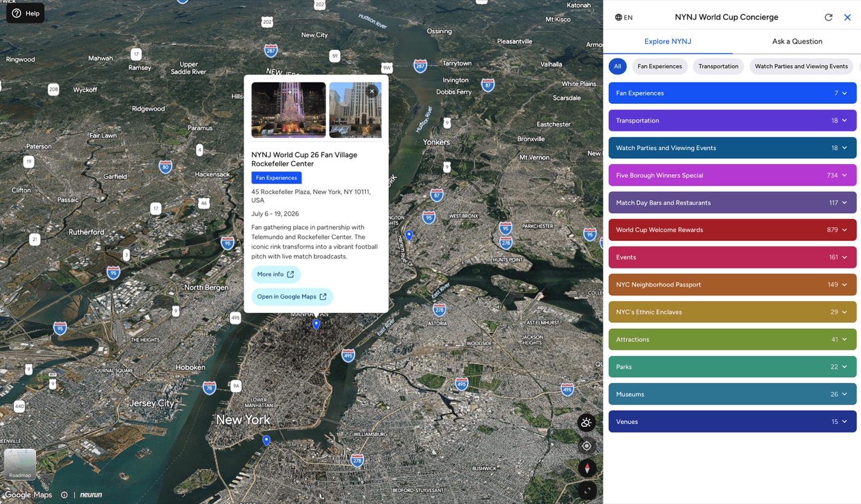Click the Jersey City map label

[x=151, y=403]
